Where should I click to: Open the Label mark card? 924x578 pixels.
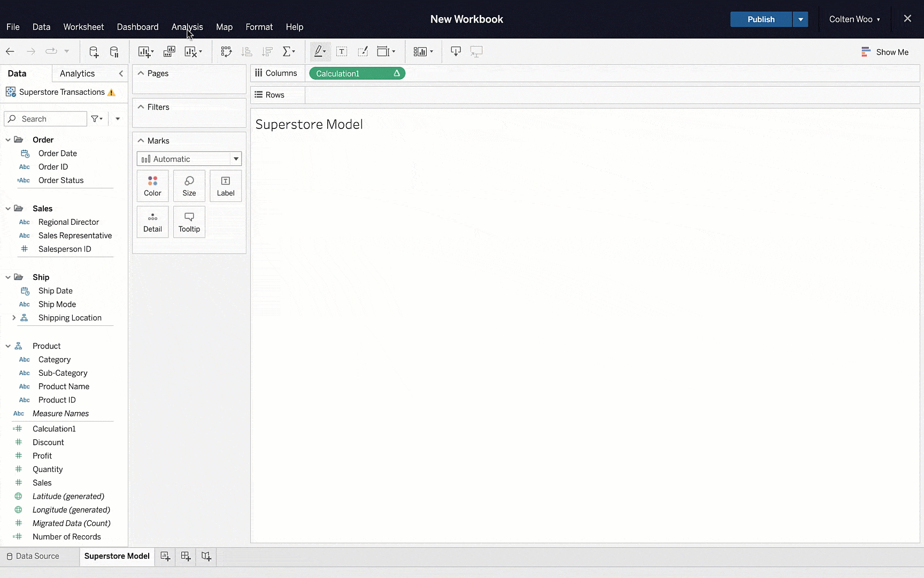coord(225,186)
